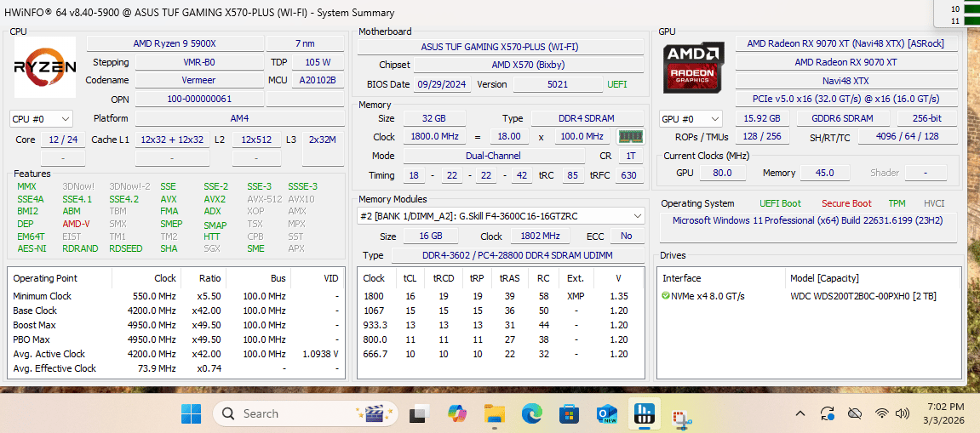Image resolution: width=980 pixels, height=433 pixels.
Task: Click the sync status tray icon
Action: tap(828, 413)
